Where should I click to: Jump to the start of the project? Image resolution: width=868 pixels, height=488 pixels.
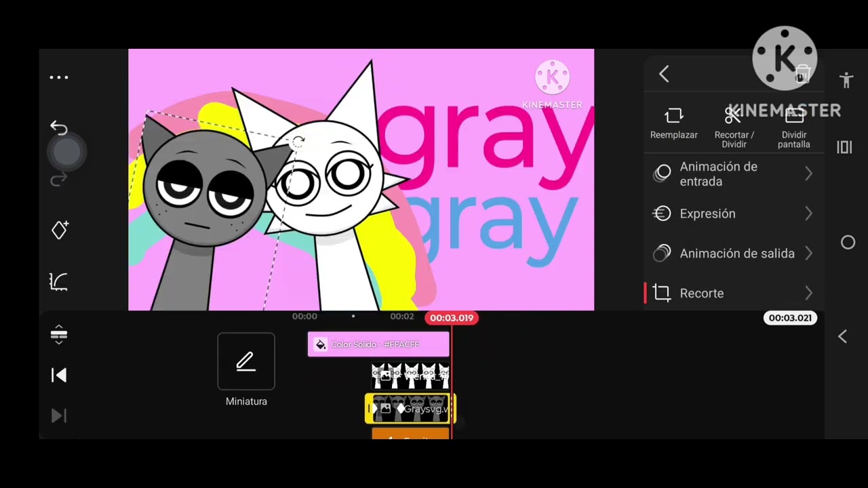59,375
